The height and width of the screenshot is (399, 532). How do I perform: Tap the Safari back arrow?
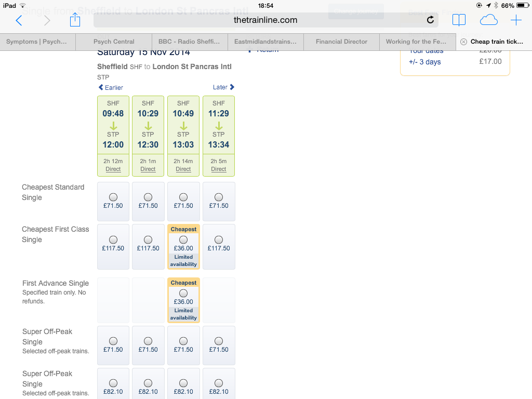pyautogui.click(x=19, y=20)
